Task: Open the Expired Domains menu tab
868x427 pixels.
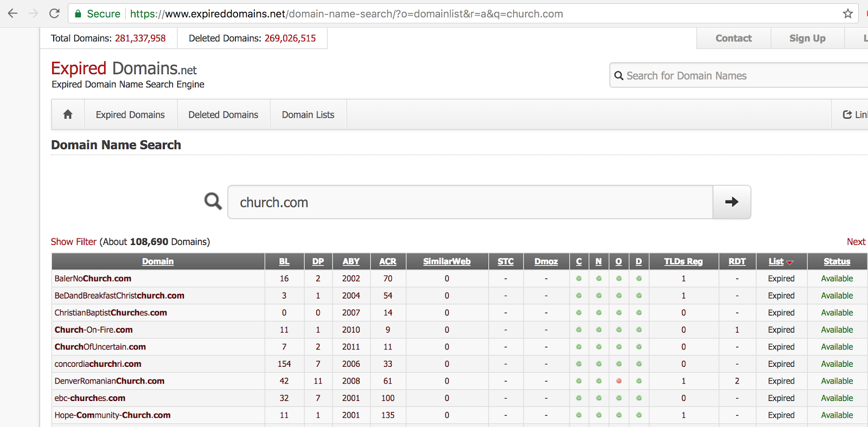Action: 130,115
